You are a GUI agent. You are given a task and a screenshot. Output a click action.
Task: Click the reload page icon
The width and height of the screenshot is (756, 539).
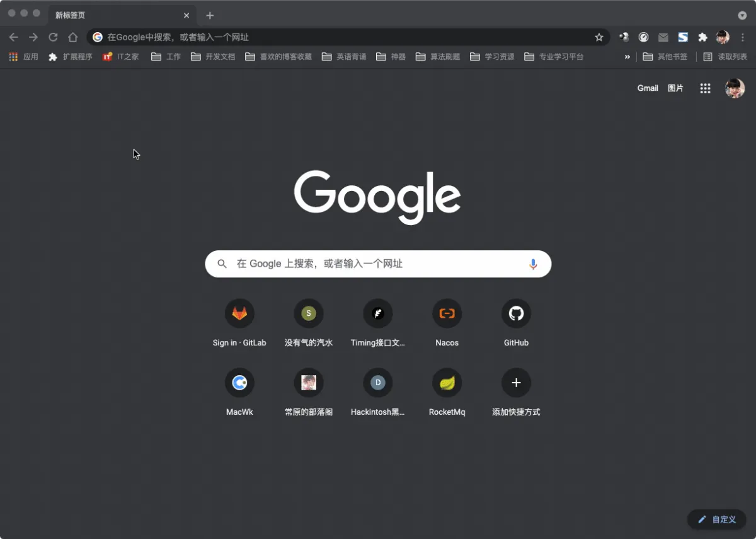tap(54, 37)
